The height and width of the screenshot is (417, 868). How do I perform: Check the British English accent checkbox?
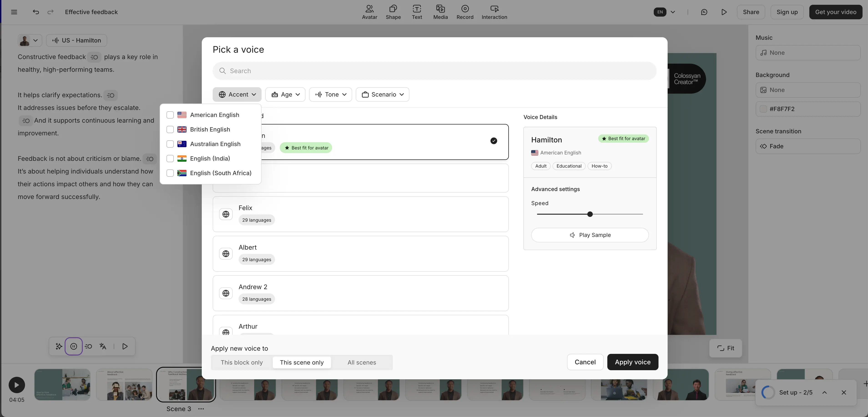click(x=170, y=130)
